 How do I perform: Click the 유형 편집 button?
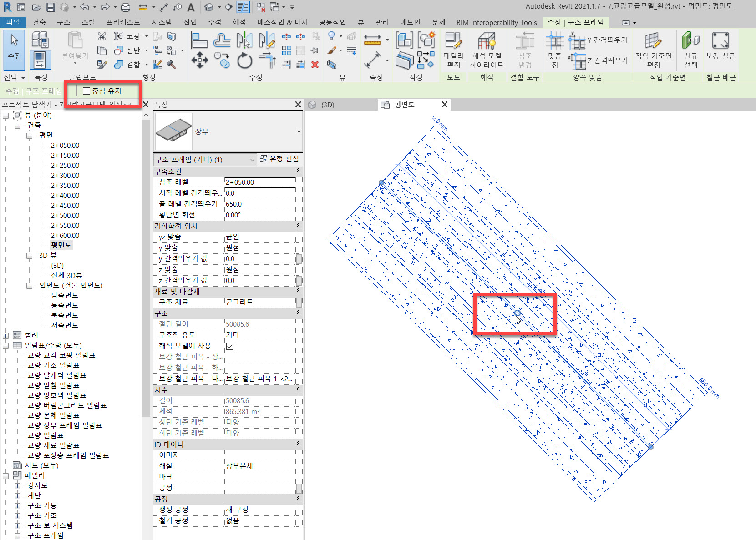pos(279,159)
